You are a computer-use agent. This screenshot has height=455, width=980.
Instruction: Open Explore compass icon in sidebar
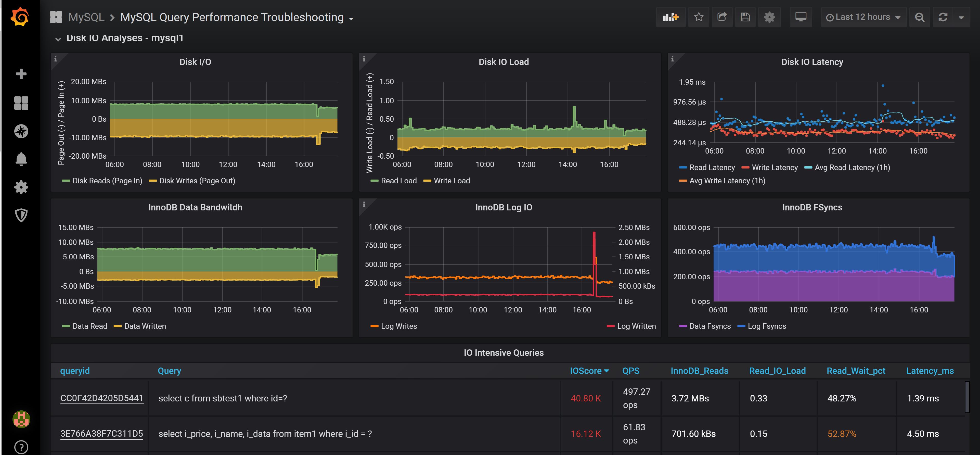click(x=21, y=131)
